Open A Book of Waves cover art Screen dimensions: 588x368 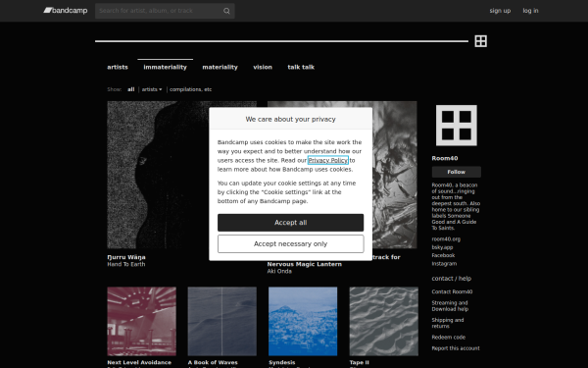point(222,322)
